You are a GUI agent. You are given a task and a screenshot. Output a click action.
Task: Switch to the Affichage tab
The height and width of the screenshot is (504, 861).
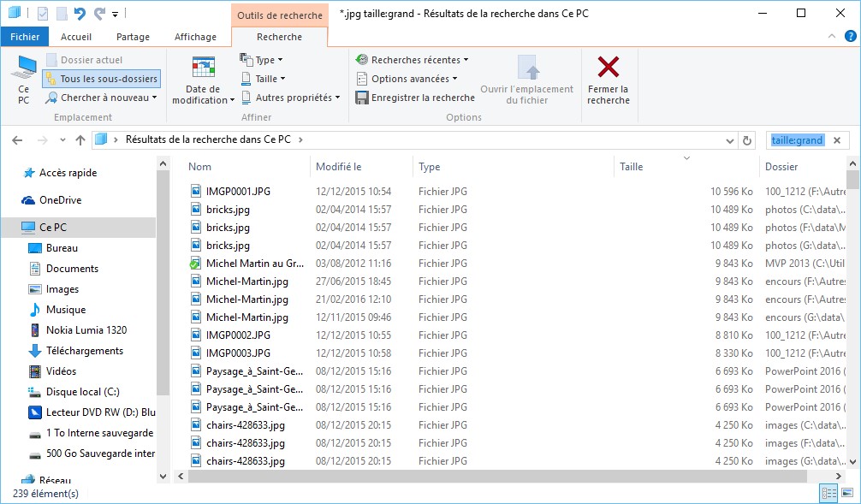pyautogui.click(x=195, y=37)
